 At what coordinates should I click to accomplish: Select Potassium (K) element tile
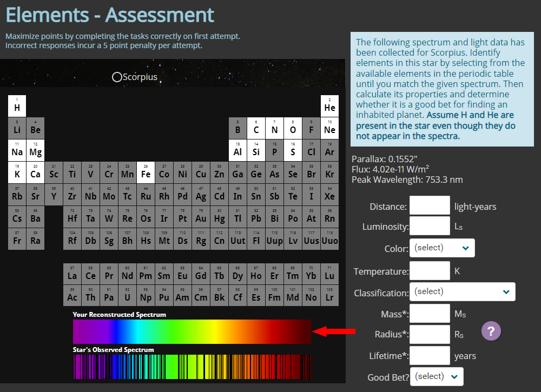point(17,173)
